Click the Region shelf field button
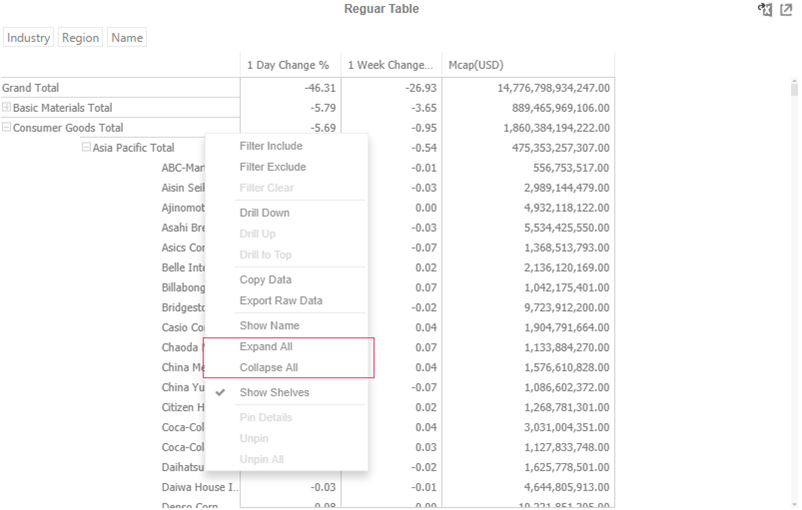The width and height of the screenshot is (802, 510). point(80,38)
